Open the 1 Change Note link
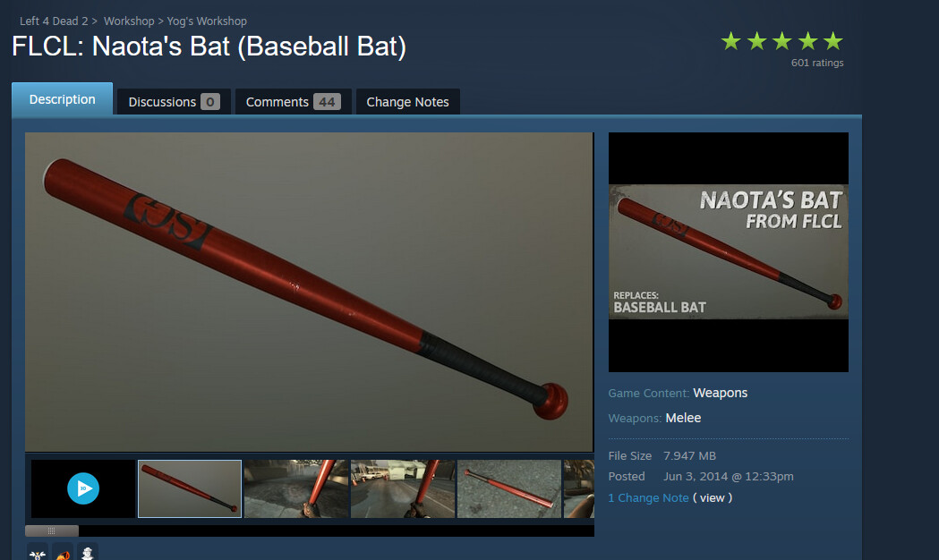 coord(649,497)
